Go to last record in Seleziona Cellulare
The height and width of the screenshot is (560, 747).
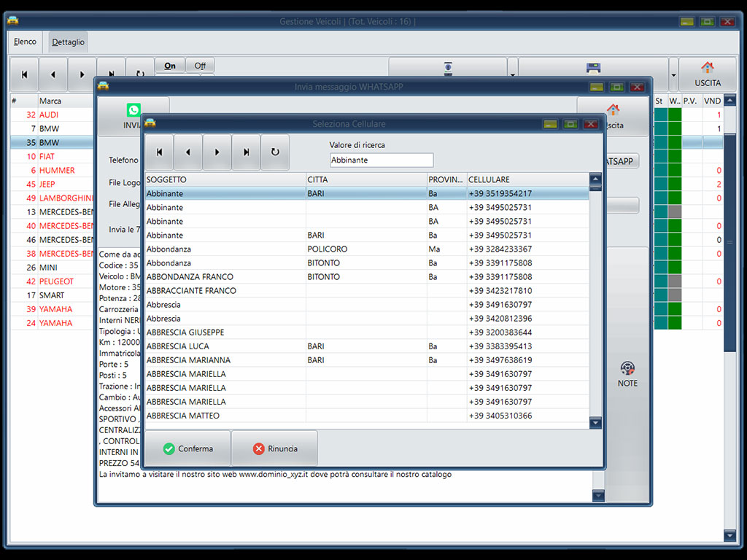(x=247, y=152)
